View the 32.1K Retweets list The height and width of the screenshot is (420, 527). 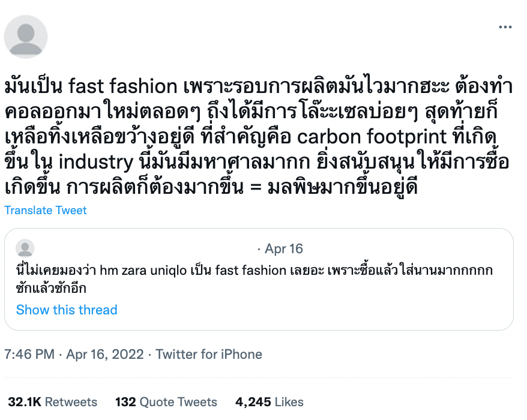point(52,402)
